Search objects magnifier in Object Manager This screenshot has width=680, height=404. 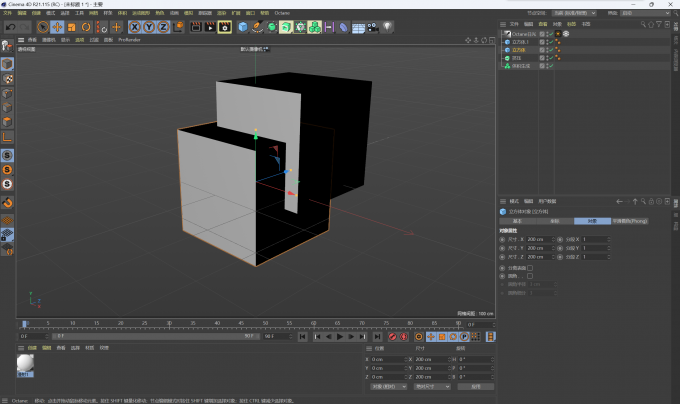643,24
